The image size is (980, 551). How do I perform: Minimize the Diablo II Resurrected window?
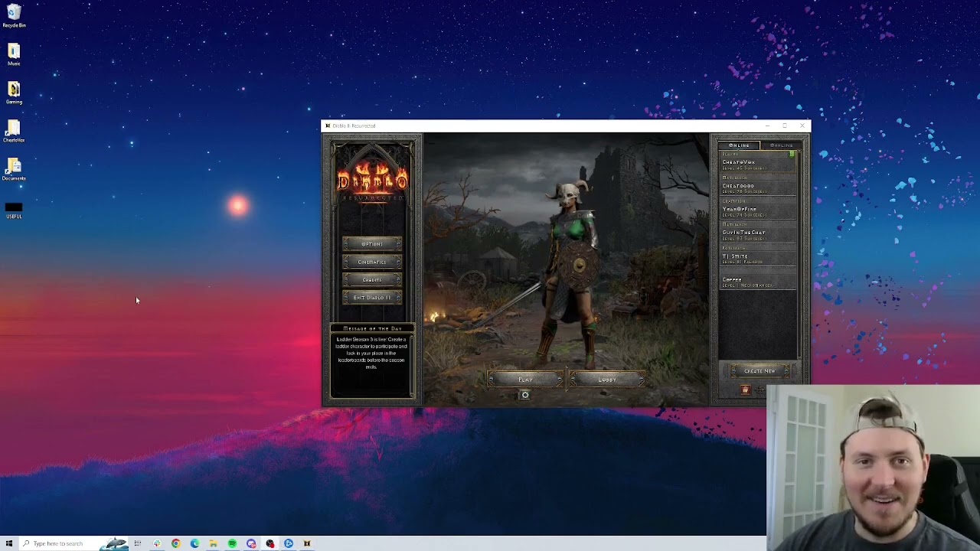pyautogui.click(x=767, y=126)
